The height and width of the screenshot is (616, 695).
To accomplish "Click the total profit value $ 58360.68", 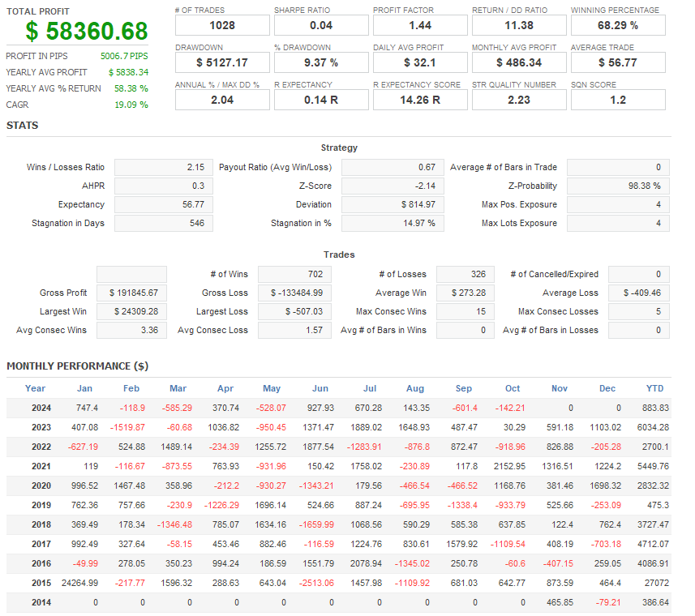I will pos(87,31).
